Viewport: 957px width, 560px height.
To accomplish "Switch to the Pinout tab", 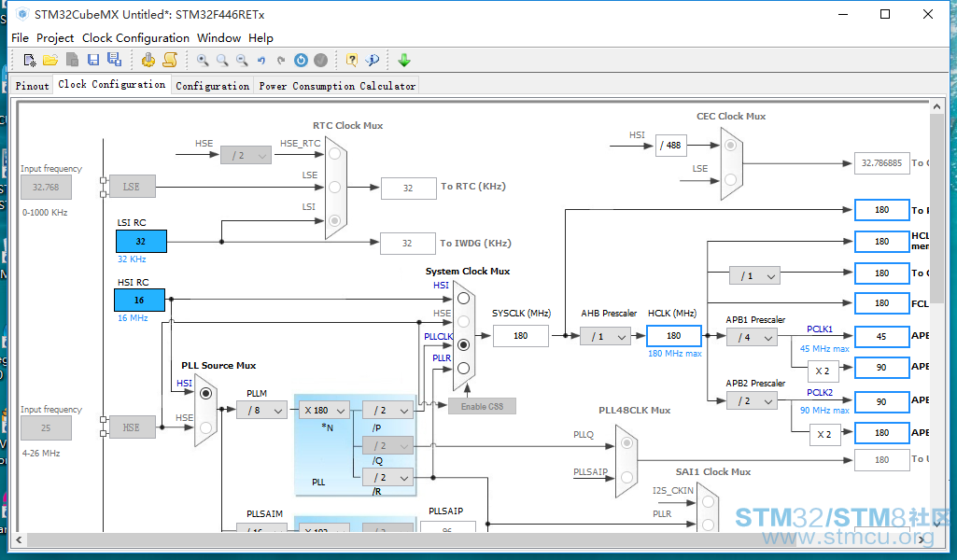I will point(32,86).
